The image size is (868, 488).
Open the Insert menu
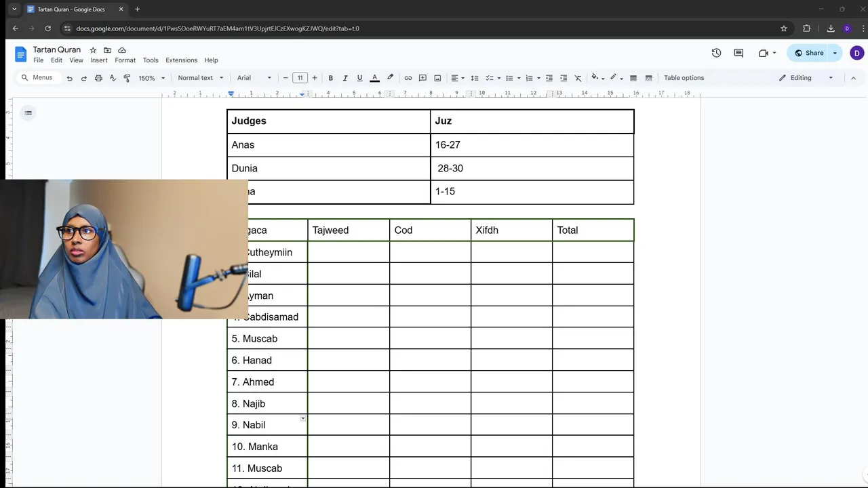point(99,60)
